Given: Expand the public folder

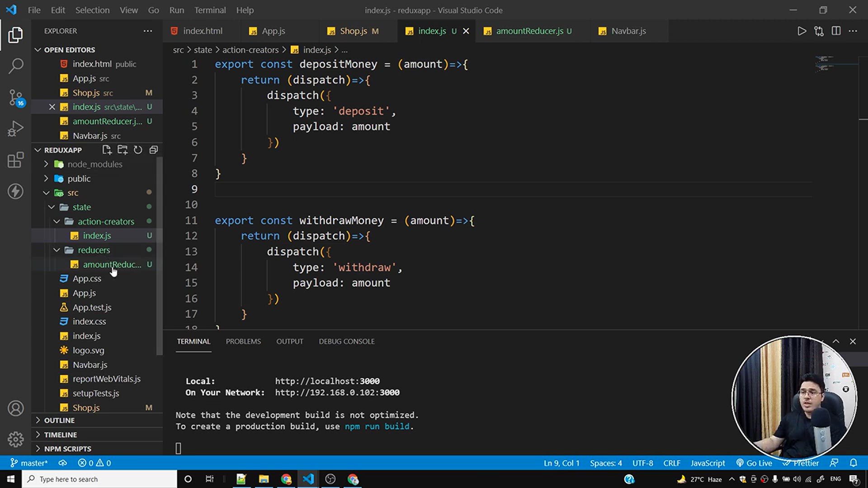Looking at the screenshot, I should pos(79,178).
